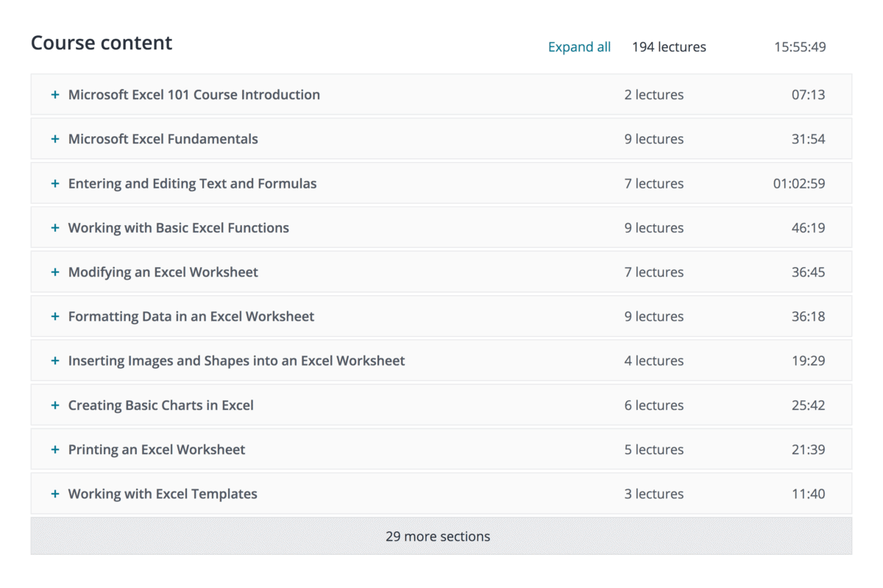Click duration 01:02:59 in Entering and Editing row
This screenshot has height=588, width=883.
coord(799,183)
